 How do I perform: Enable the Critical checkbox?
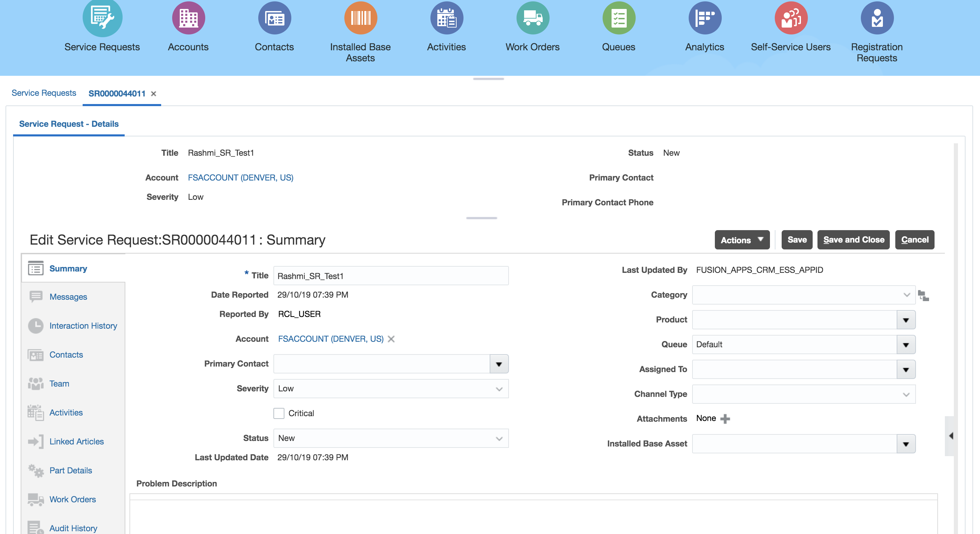pyautogui.click(x=279, y=413)
